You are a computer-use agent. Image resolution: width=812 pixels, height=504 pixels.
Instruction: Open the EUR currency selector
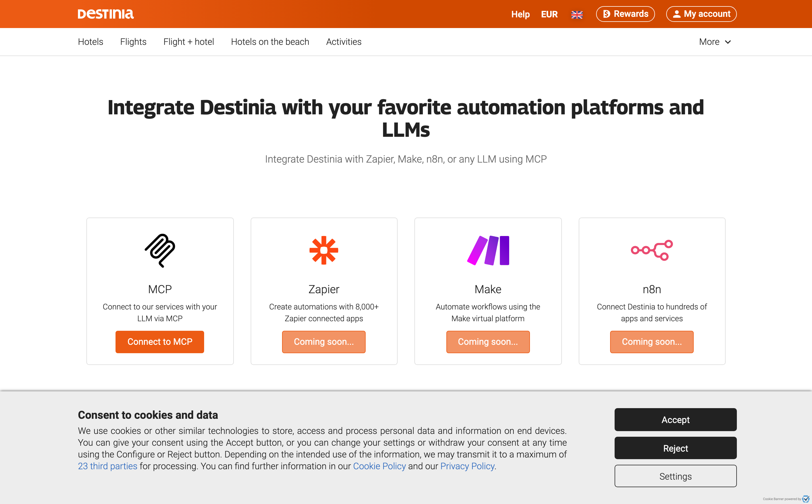click(549, 14)
